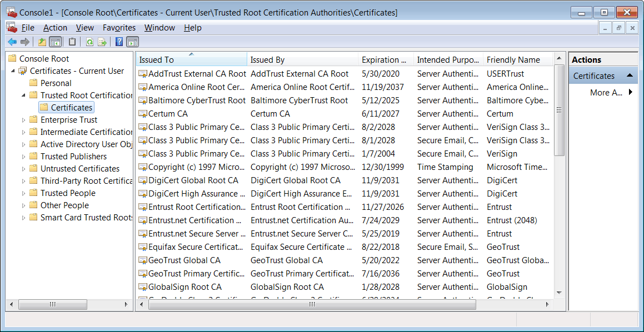
Task: Select the America Online Root Cer... row name
Action: pos(196,87)
